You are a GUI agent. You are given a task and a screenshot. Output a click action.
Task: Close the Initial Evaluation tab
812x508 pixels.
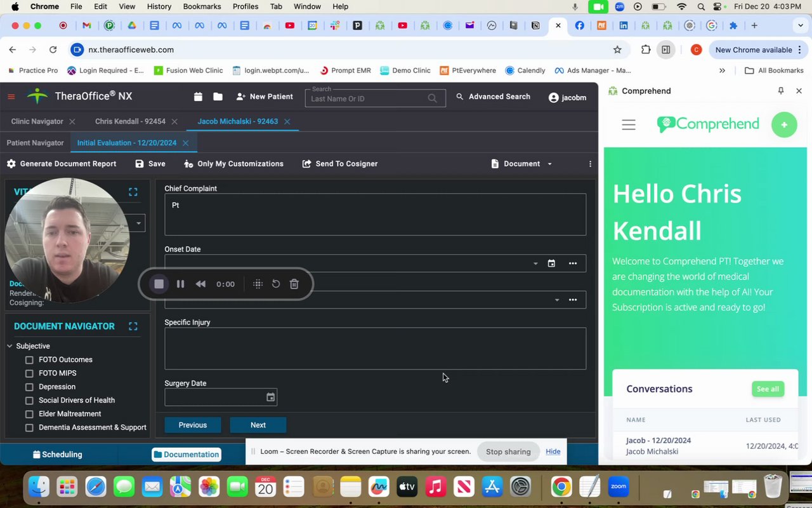[185, 143]
